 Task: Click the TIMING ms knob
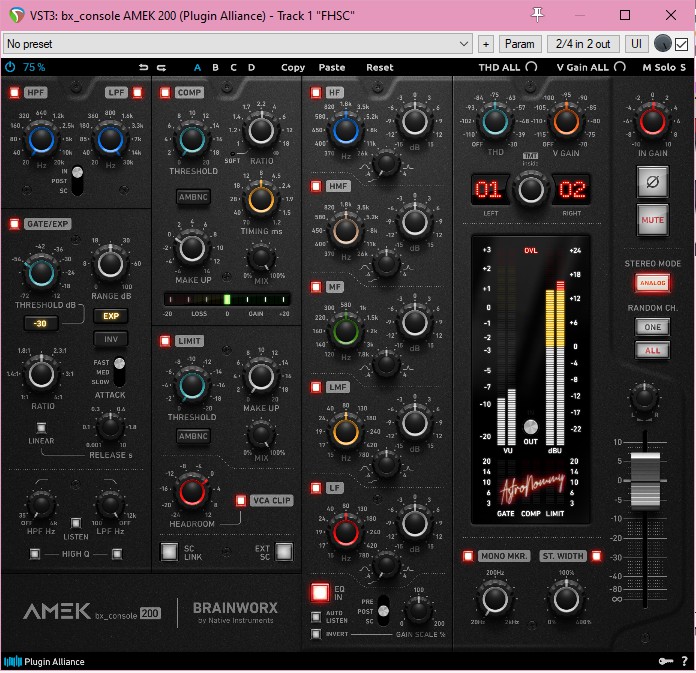click(x=261, y=199)
